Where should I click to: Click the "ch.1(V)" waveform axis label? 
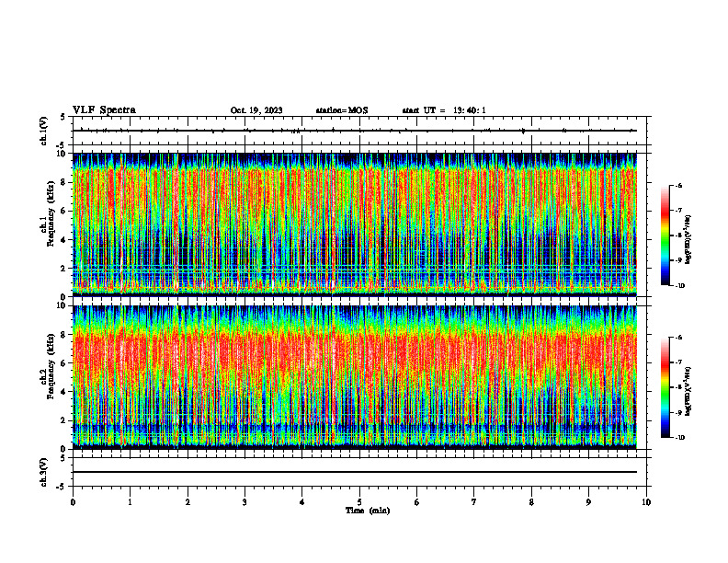tap(44, 131)
